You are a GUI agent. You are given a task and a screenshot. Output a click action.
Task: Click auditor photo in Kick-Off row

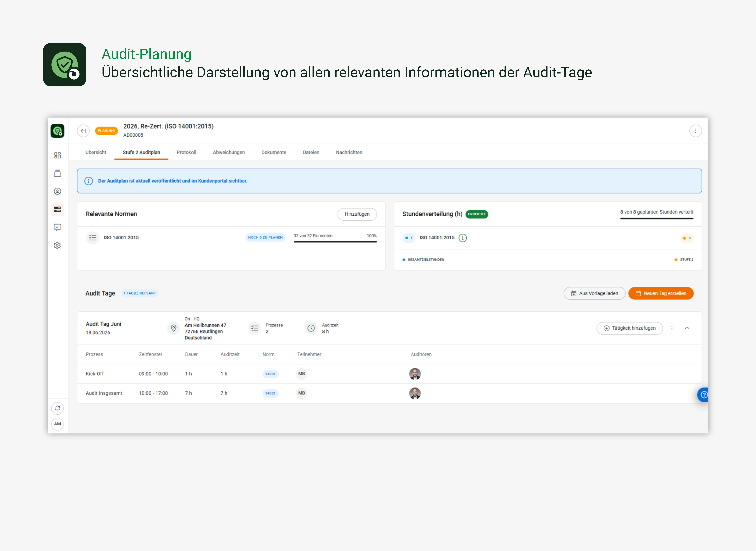[415, 374]
